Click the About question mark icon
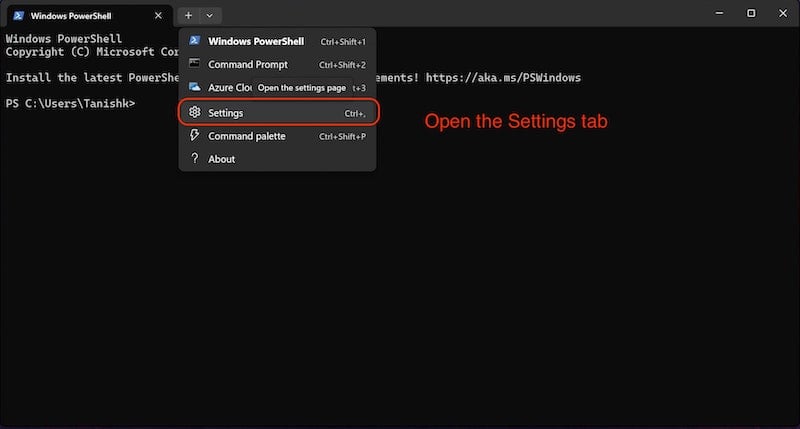800x429 pixels. pos(194,158)
